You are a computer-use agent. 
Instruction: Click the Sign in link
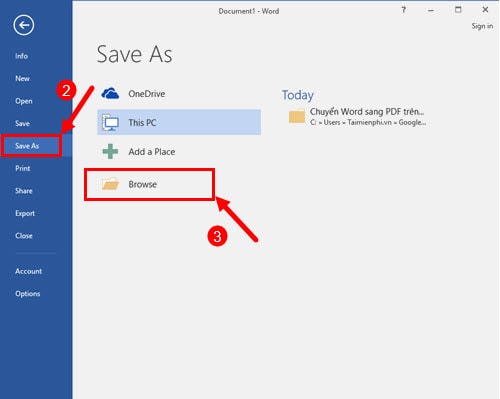pos(482,26)
